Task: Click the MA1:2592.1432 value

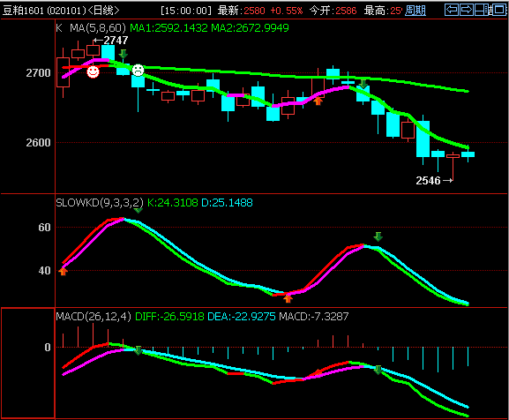Action: [x=168, y=28]
